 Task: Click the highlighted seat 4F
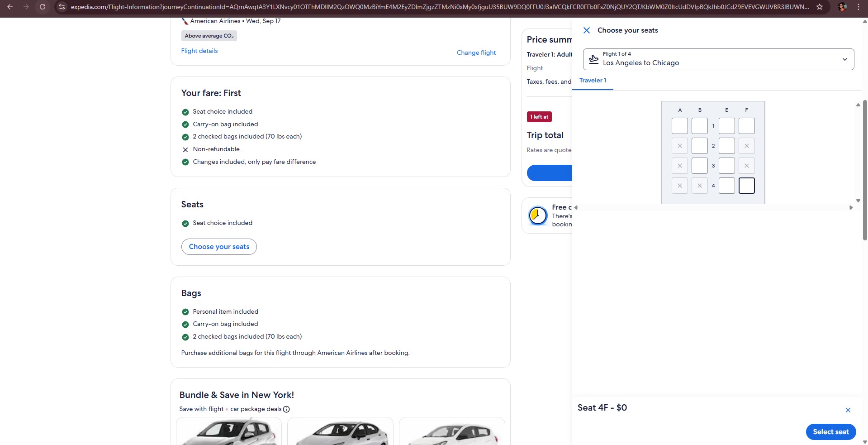(x=746, y=186)
